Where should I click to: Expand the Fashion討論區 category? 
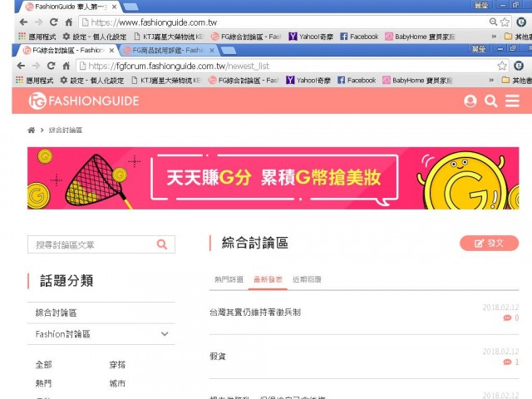click(x=165, y=334)
